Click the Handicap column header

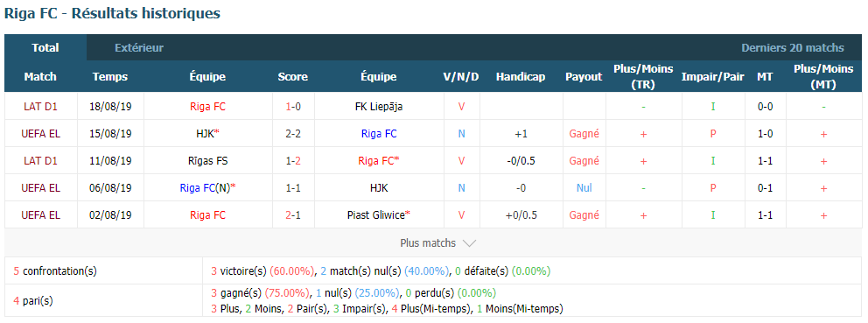pyautogui.click(x=521, y=77)
